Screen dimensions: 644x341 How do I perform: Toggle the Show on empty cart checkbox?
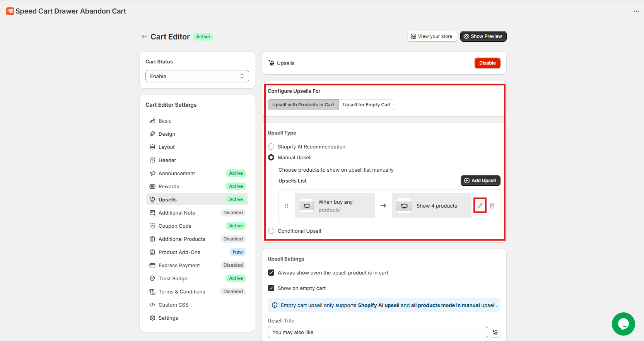(271, 288)
